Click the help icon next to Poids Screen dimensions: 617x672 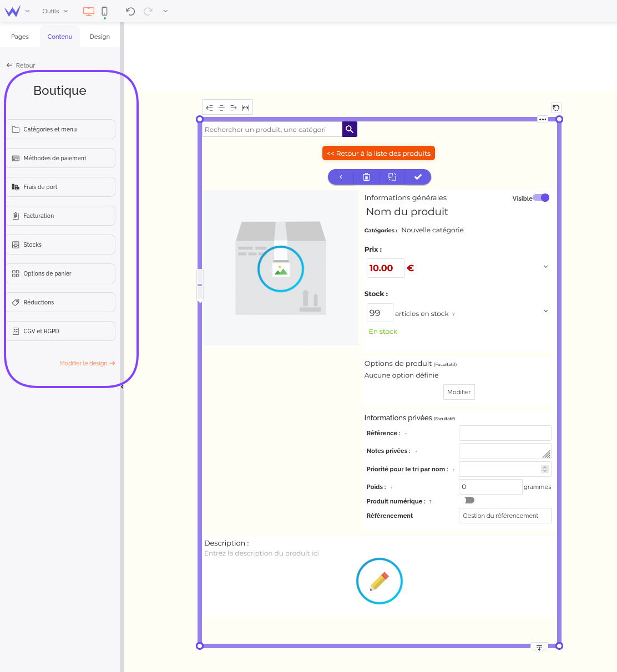(x=391, y=487)
